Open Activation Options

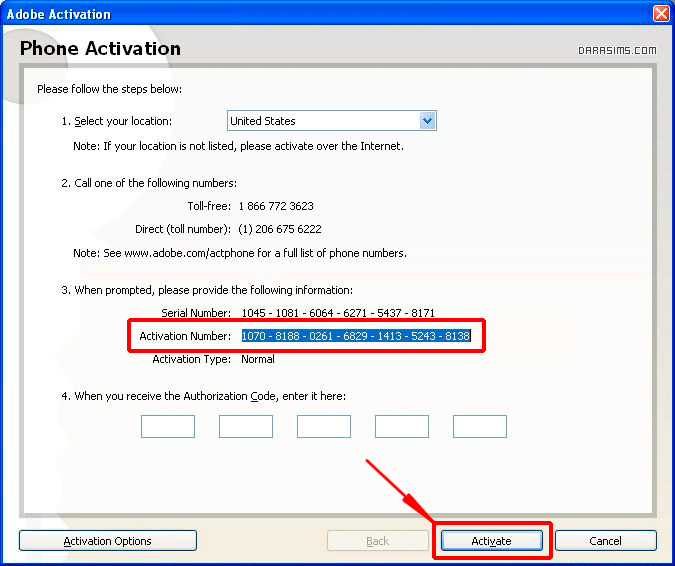(108, 541)
